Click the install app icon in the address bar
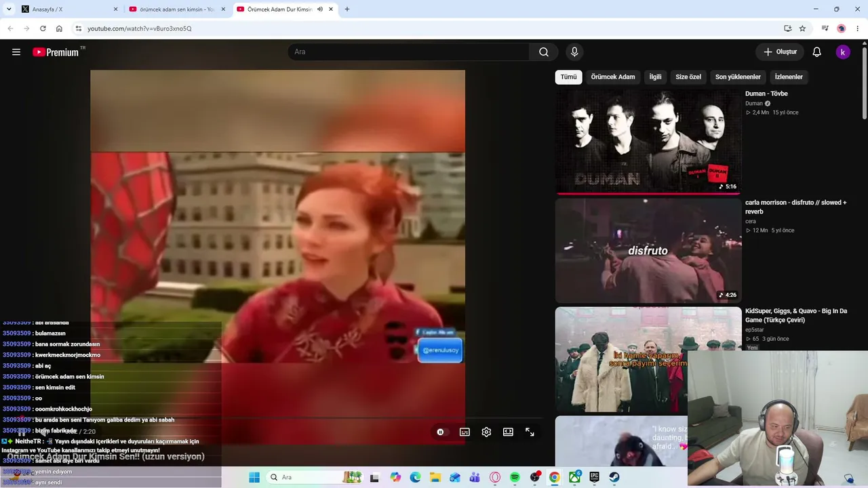868x488 pixels. click(787, 28)
